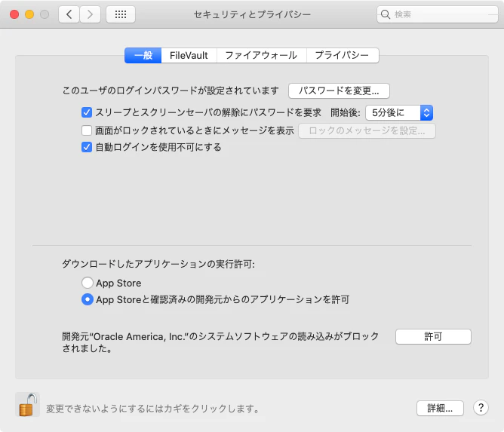Click the magnifier icon in search field
The width and height of the screenshot is (504, 432).
pos(385,14)
